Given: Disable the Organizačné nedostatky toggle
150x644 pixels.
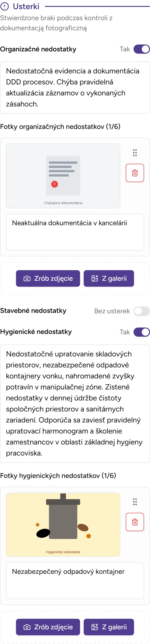Looking at the screenshot, I should pos(141,49).
